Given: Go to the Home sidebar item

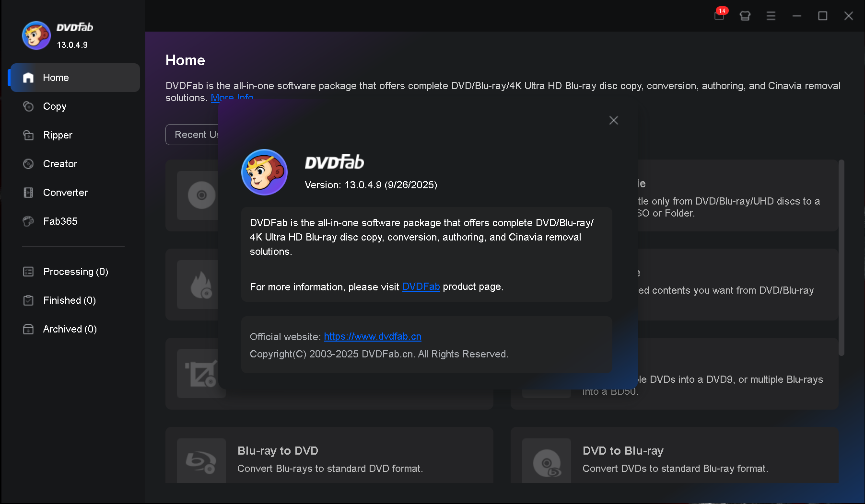Looking at the screenshot, I should click(x=56, y=78).
